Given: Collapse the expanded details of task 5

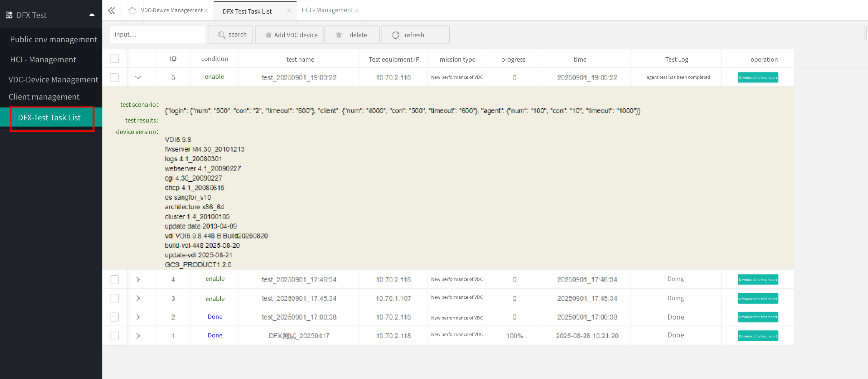Looking at the screenshot, I should tap(138, 77).
